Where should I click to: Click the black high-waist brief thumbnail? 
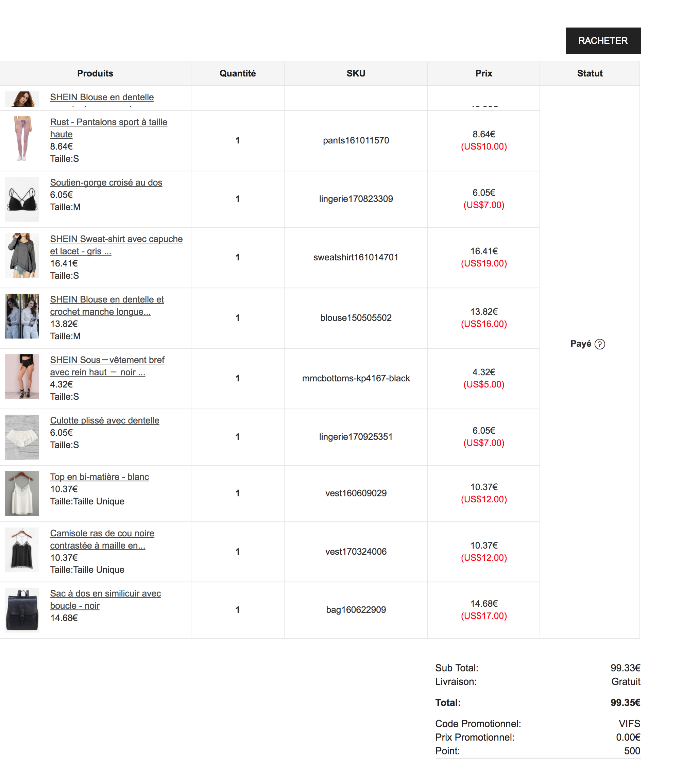click(22, 377)
